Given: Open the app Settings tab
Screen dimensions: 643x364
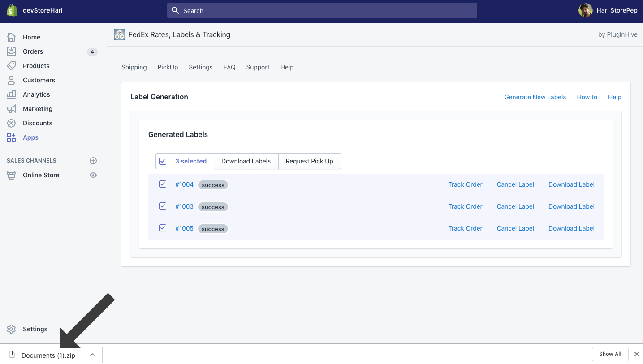Looking at the screenshot, I should (201, 67).
